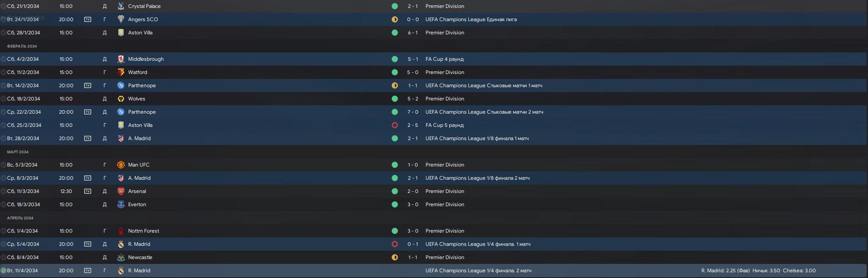Select the R. Madrid 1/4 финала 2 матч row

point(434,271)
